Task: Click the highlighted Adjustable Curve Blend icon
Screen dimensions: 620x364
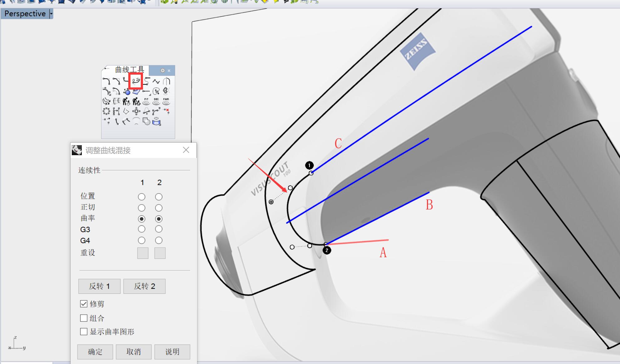Action: coord(136,81)
